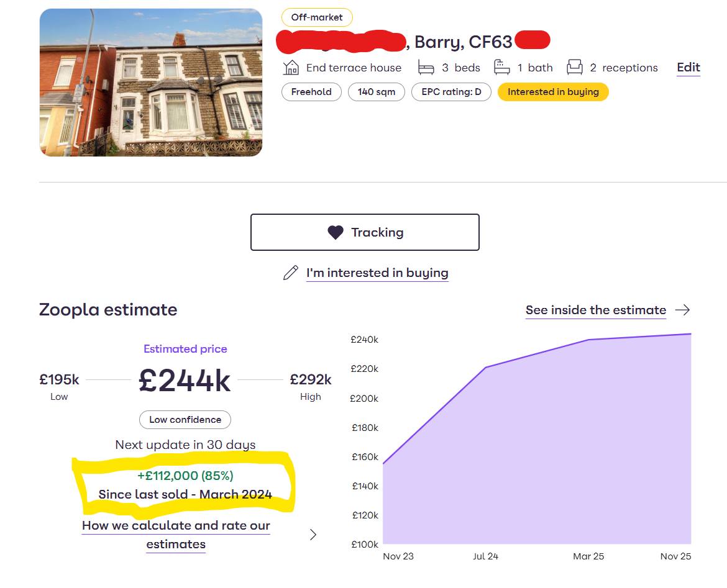Open See inside the estimate link

coord(595,310)
